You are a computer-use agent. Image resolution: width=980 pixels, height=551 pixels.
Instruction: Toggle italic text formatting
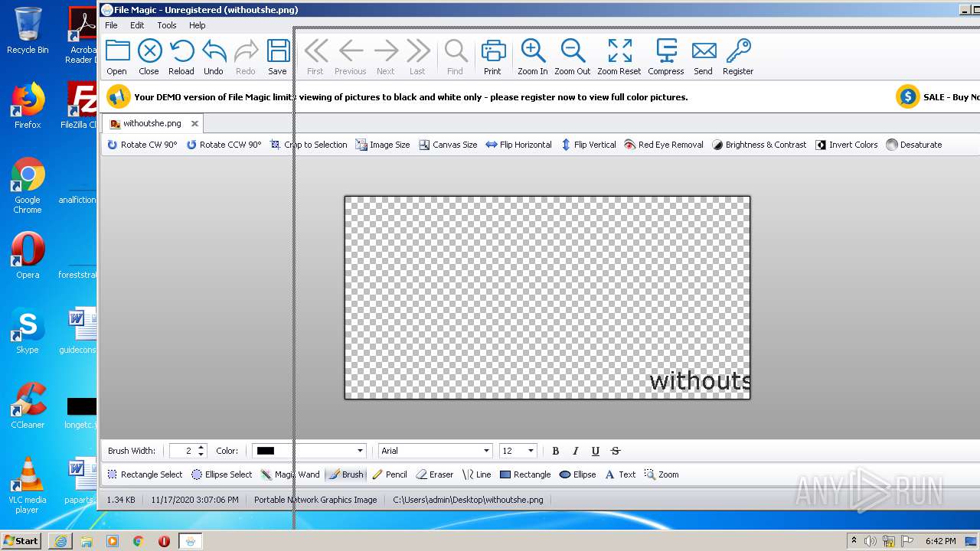click(576, 451)
